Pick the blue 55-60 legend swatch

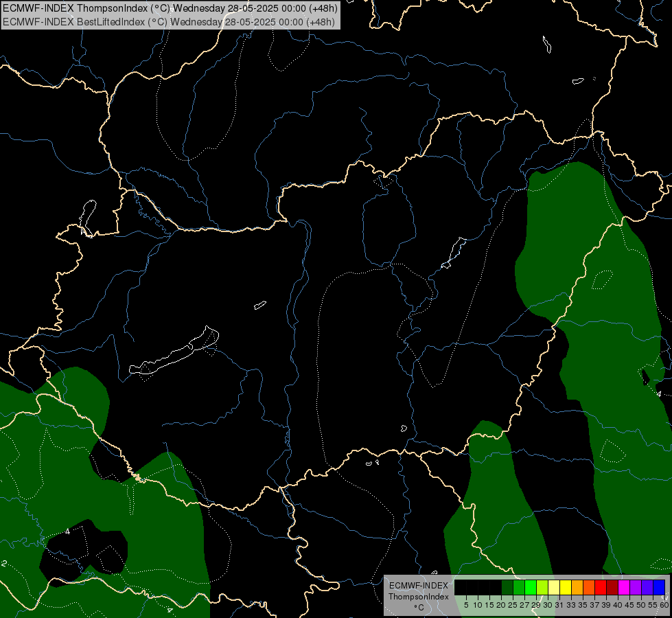click(659, 587)
